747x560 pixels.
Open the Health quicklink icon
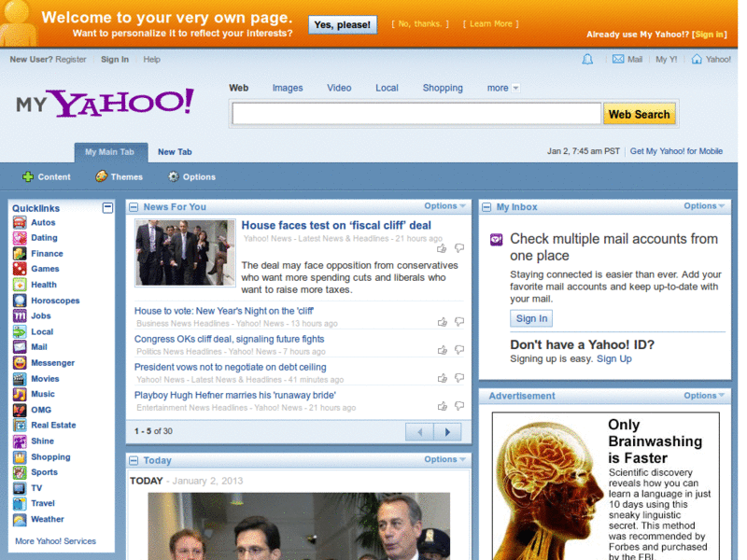[x=20, y=285]
